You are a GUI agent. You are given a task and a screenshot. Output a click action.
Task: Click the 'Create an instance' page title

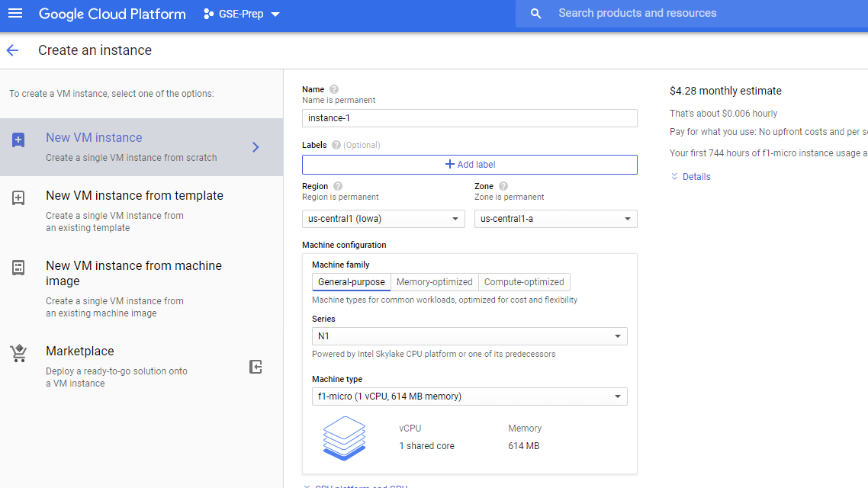point(95,50)
